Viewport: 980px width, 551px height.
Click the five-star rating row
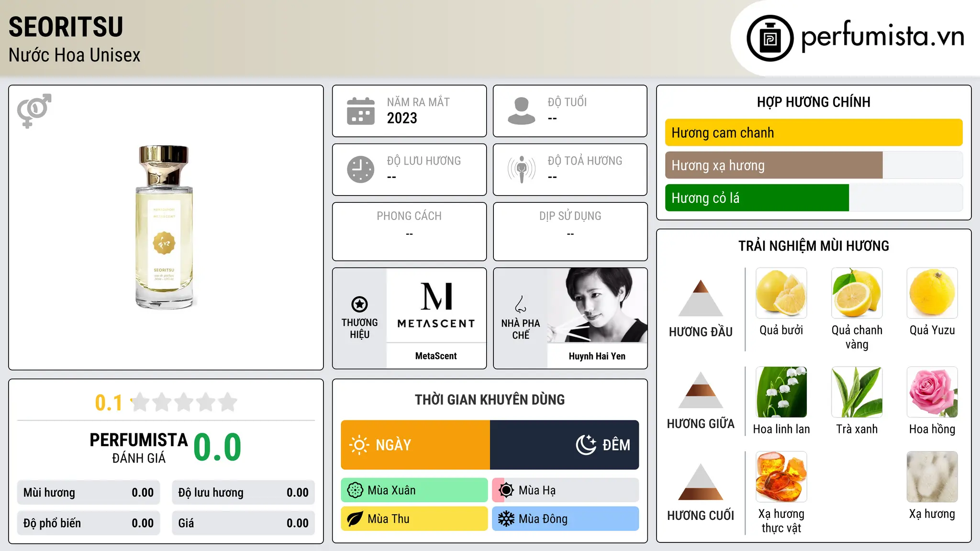pyautogui.click(x=184, y=402)
